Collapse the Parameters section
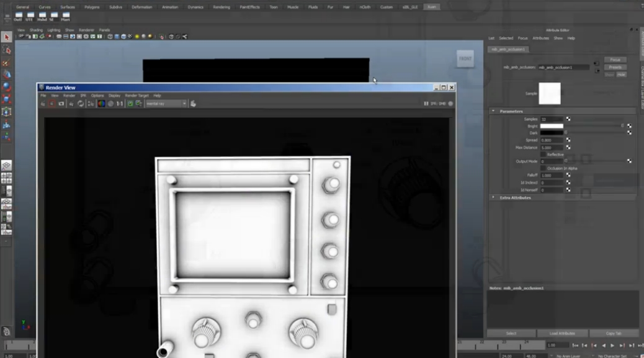 click(x=493, y=111)
